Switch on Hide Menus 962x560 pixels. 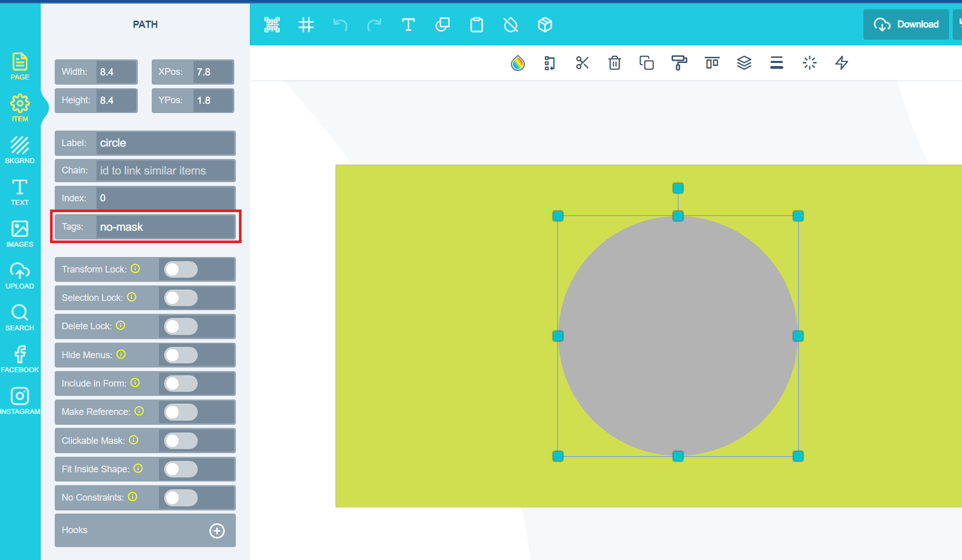(181, 355)
